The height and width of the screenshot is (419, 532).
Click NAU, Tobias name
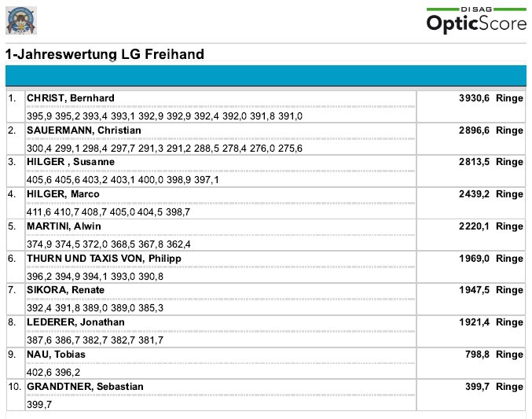tap(56, 355)
